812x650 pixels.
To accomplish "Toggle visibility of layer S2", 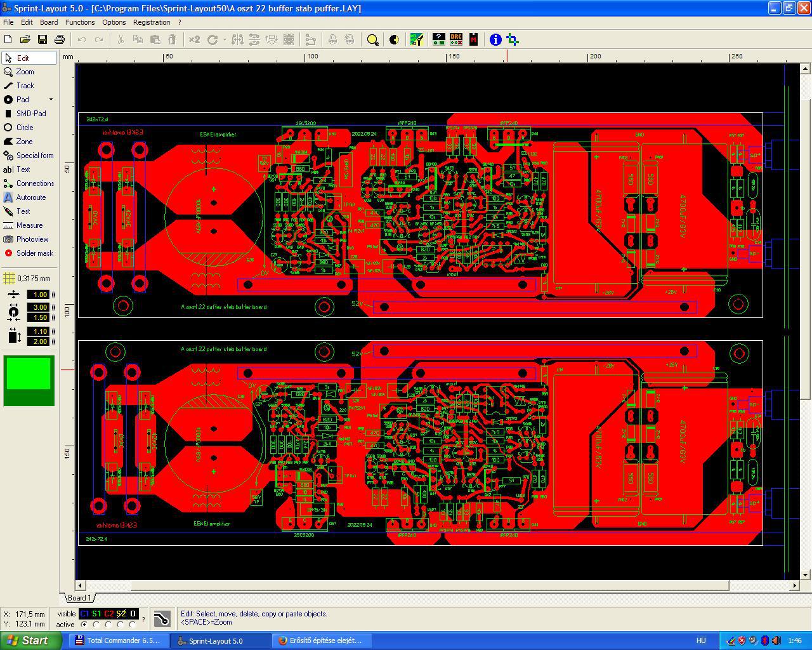I will pos(121,614).
